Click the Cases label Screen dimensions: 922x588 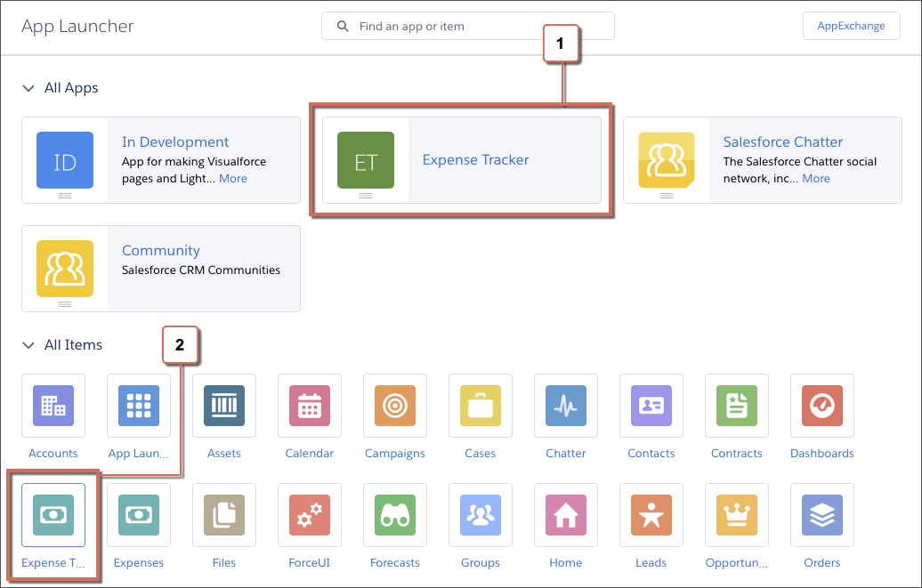pyautogui.click(x=481, y=454)
